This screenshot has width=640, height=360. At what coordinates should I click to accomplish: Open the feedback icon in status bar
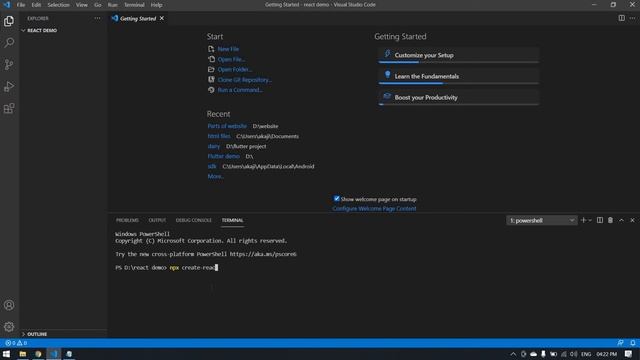tap(620, 343)
